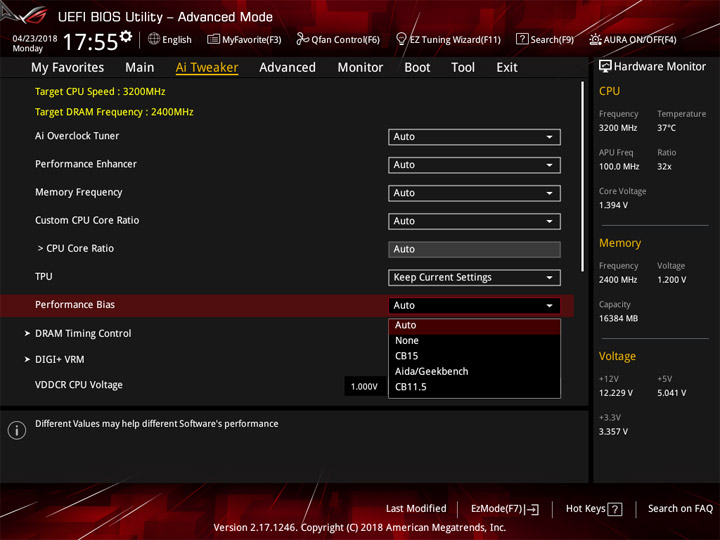Viewport: 720px width, 540px height.
Task: Click the AURA ON/OFF light icon
Action: pyautogui.click(x=595, y=39)
